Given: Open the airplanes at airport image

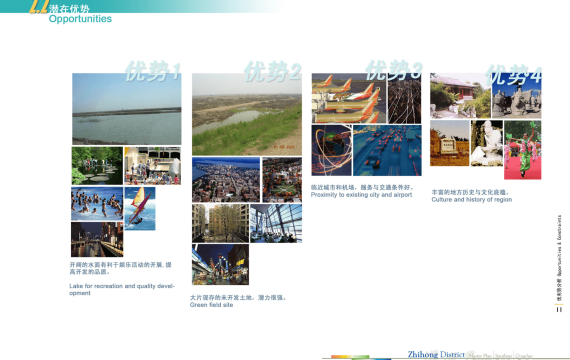Looking at the screenshot, I should point(349,98).
